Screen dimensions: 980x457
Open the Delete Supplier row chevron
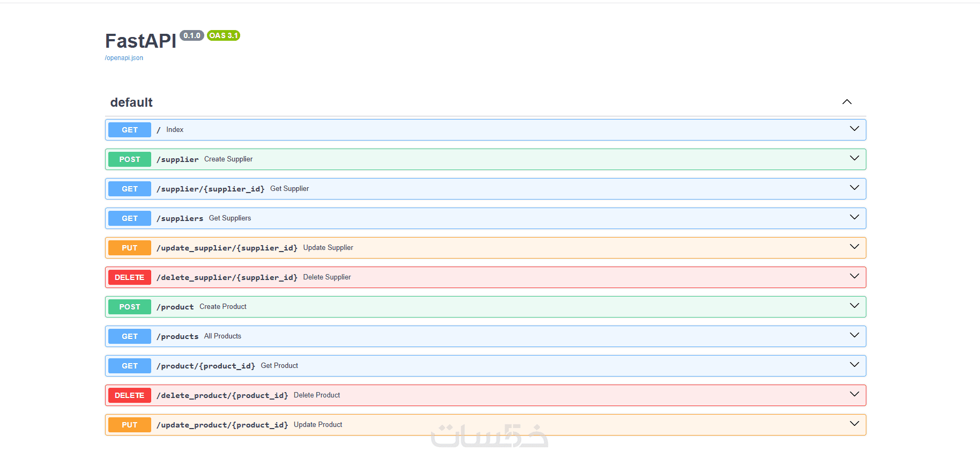coord(855,276)
